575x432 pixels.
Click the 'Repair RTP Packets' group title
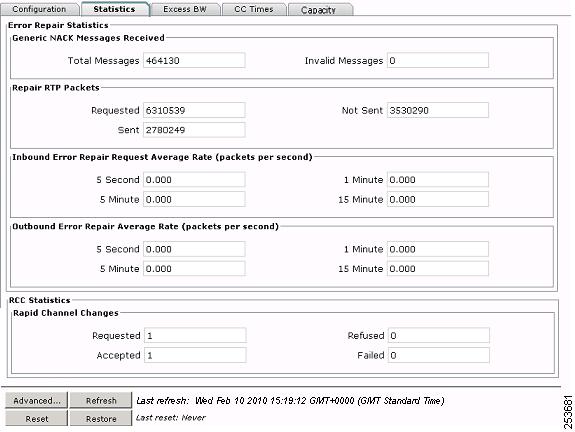[56, 88]
